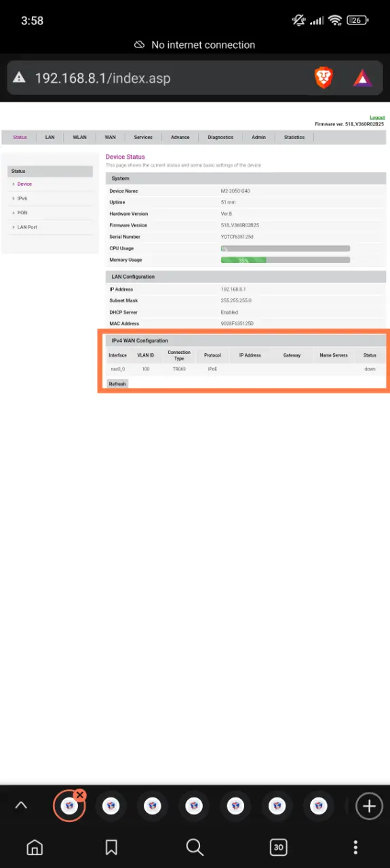The image size is (390, 868).
Task: Click serial number YOTCf635125d
Action: coord(237,237)
